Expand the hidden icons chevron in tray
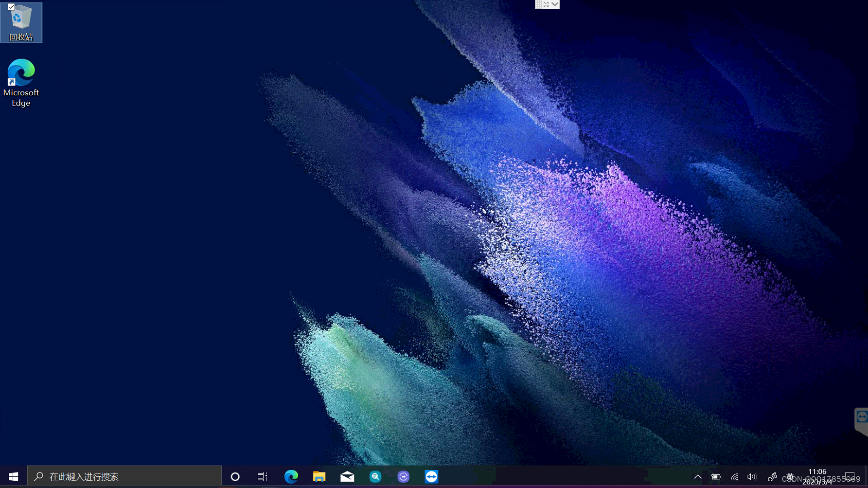868x488 pixels. pos(697,477)
